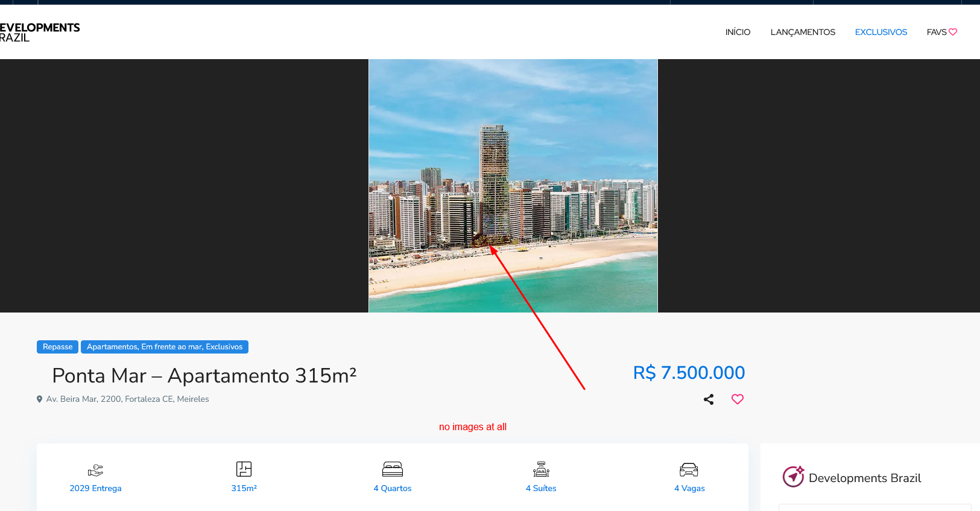The width and height of the screenshot is (980, 511).
Task: Click the suite icon above 4 Suítes
Action: pyautogui.click(x=541, y=469)
